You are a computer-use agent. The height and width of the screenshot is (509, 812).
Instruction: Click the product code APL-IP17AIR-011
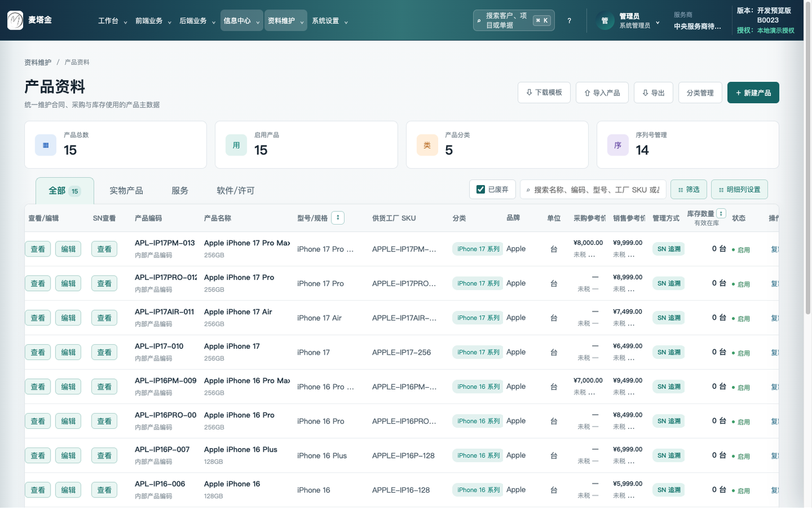pos(164,312)
